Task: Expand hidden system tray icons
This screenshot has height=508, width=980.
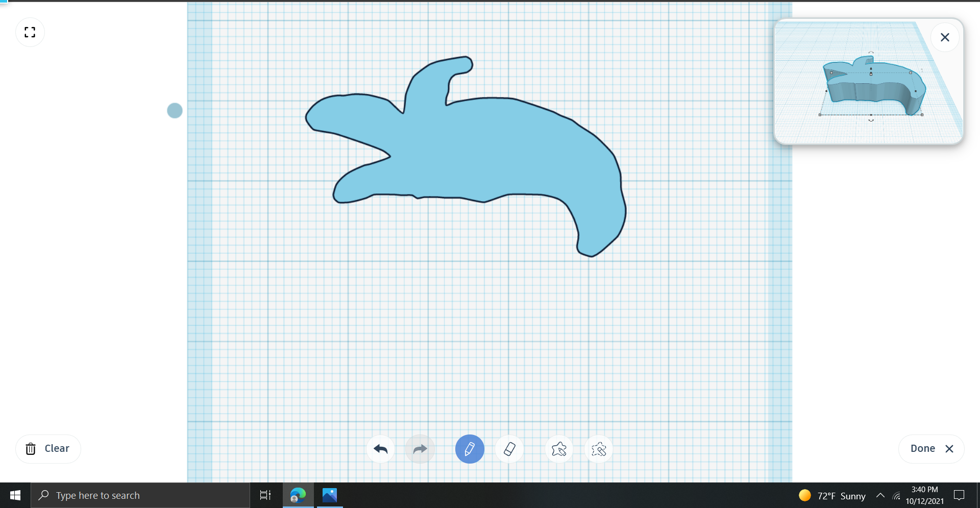Action: (x=880, y=495)
